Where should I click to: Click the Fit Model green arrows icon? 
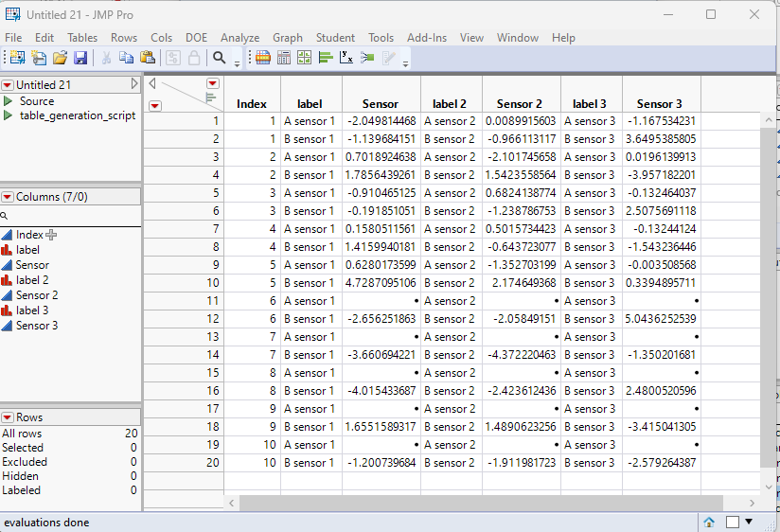click(x=367, y=58)
